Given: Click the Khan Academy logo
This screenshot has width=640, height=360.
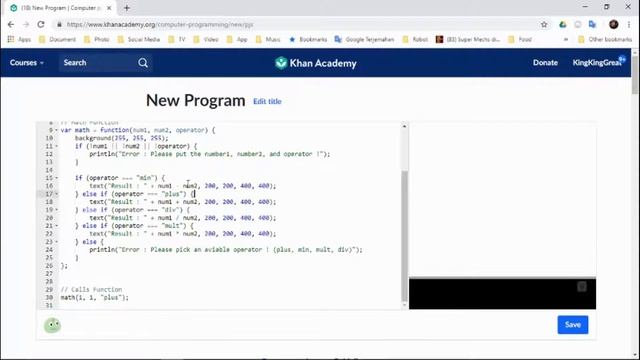Looking at the screenshot, I should point(316,63).
